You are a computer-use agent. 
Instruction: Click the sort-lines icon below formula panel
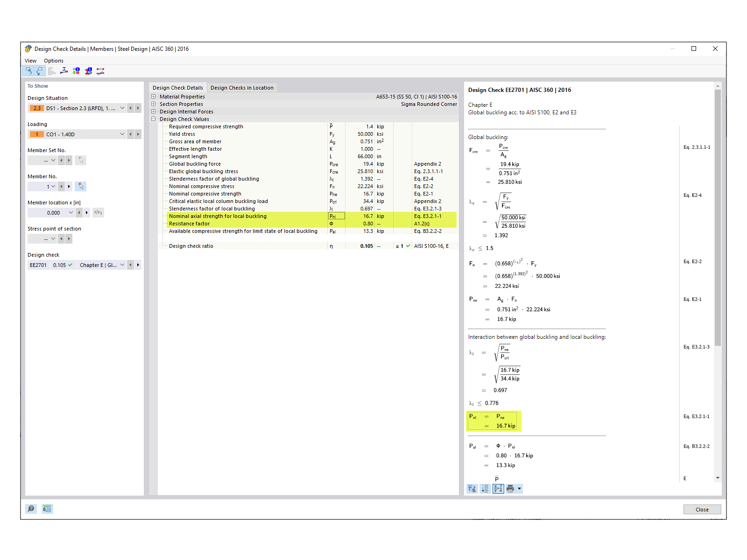tap(485, 489)
